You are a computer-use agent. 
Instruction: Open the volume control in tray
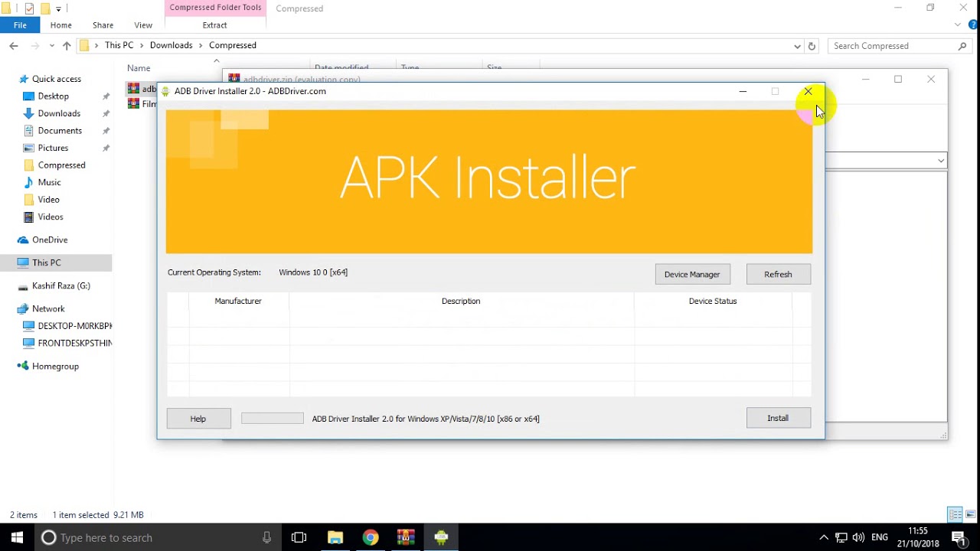[858, 537]
